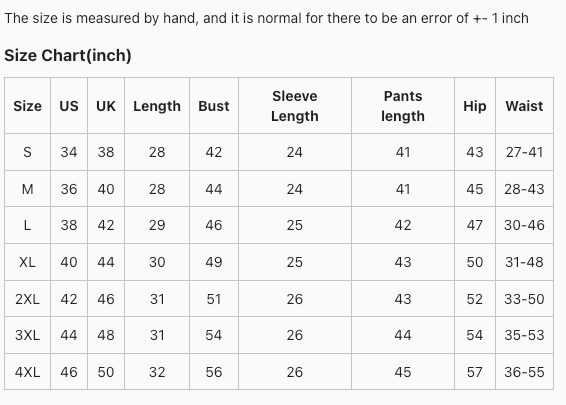Click the Size column header
Screen dimensions: 566x405
[27, 106]
